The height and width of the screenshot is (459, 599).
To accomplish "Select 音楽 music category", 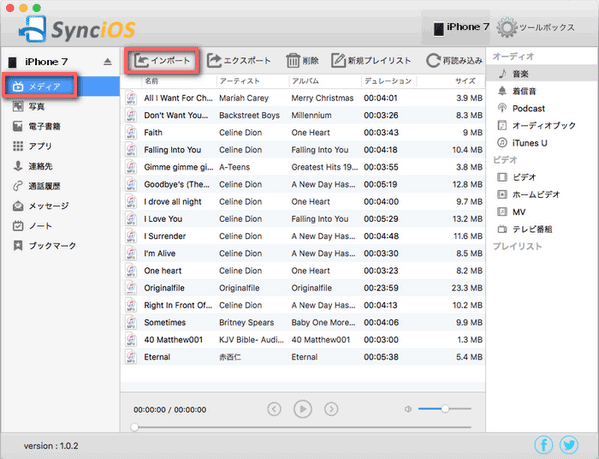I will (x=542, y=74).
